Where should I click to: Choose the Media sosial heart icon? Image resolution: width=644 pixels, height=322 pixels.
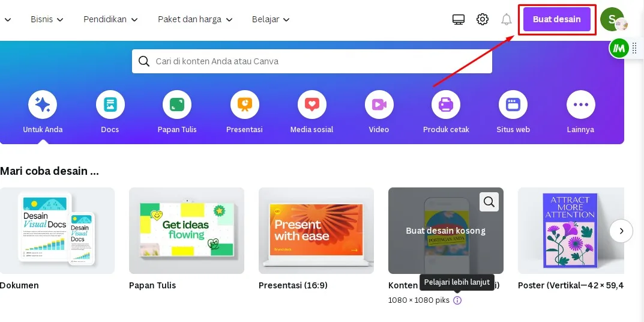point(311,105)
